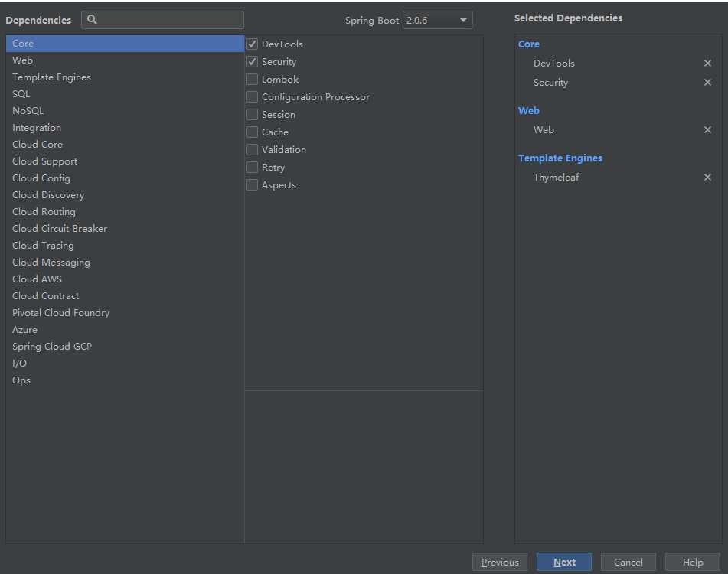Enable the Lombok checkbox
Screen dimensions: 728x574
[253, 80]
